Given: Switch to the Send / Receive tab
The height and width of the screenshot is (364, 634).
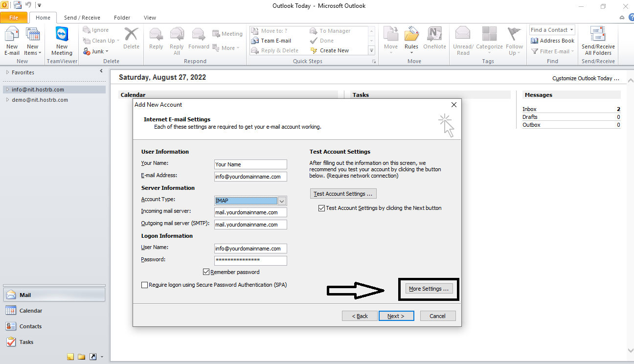Looking at the screenshot, I should click(82, 18).
